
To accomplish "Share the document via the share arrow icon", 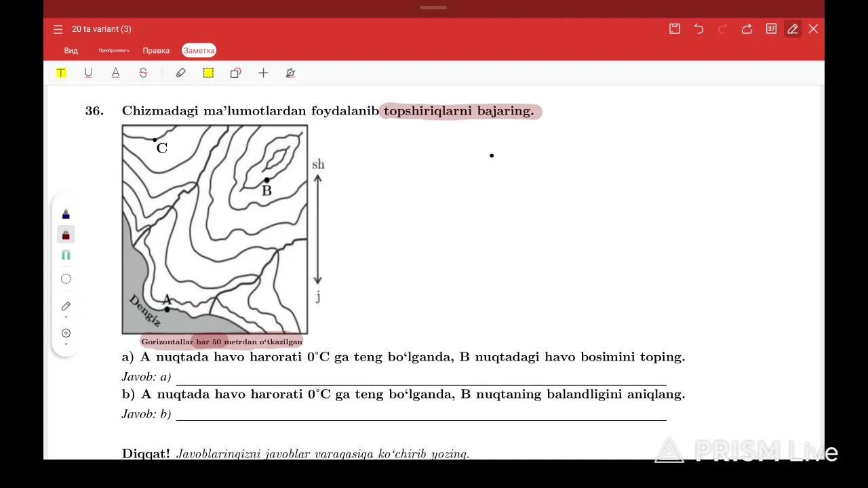I will (x=747, y=28).
